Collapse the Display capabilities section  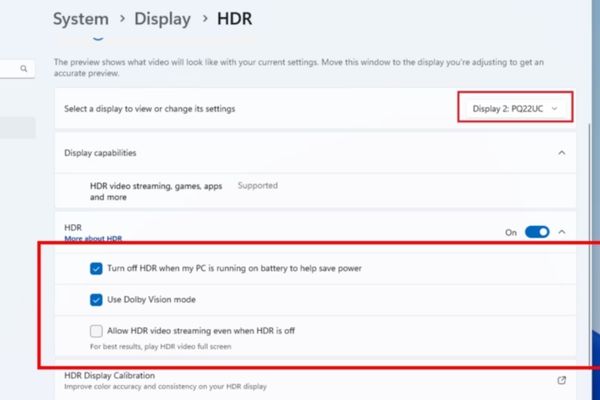click(x=561, y=153)
